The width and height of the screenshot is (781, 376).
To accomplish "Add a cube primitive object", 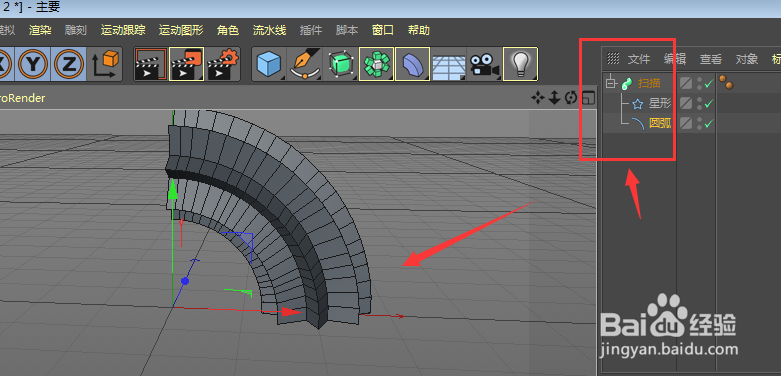I will (x=269, y=64).
